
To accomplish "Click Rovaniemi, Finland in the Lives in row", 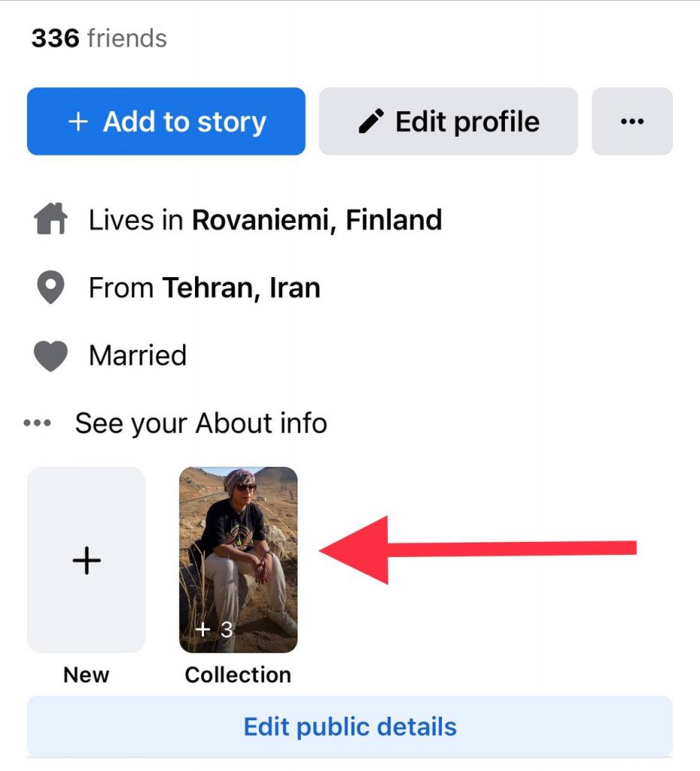I will 318,219.
